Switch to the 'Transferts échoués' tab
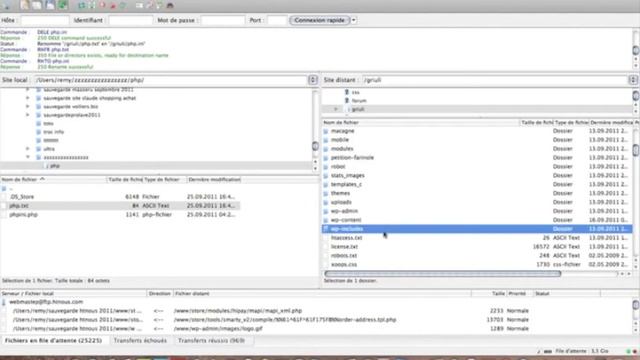This screenshot has width=640, height=360. pyautogui.click(x=140, y=340)
